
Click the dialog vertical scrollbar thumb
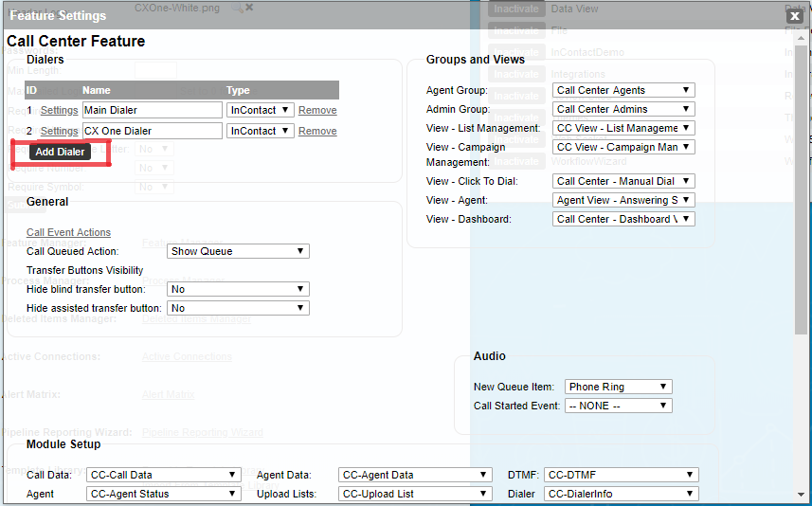(x=802, y=189)
